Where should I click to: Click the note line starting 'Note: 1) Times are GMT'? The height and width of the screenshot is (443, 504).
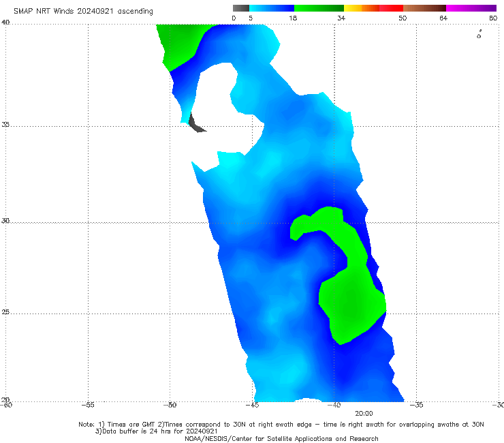[281, 425]
